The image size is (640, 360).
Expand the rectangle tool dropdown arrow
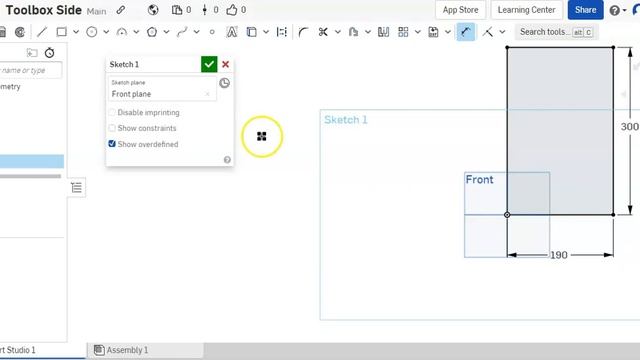click(x=76, y=32)
